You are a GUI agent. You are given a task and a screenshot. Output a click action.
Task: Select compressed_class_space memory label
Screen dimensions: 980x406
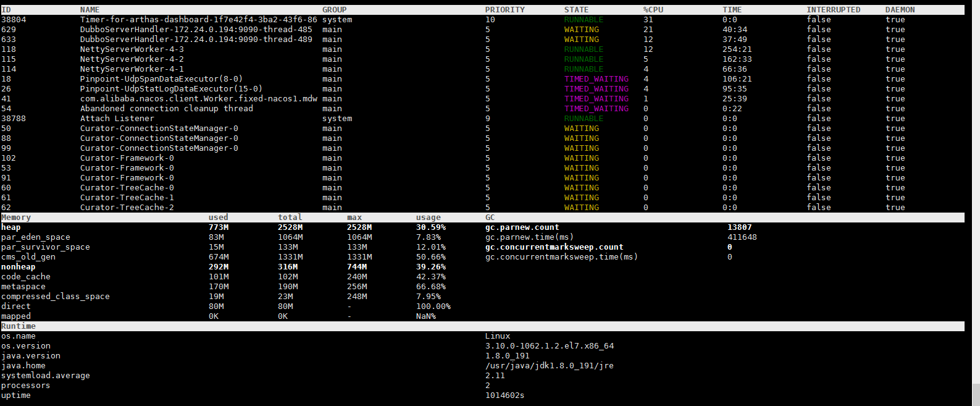(x=55, y=297)
